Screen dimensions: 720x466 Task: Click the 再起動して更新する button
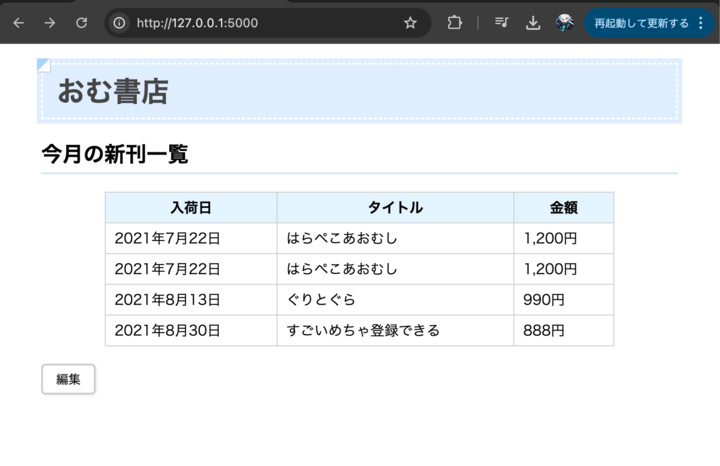click(641, 23)
